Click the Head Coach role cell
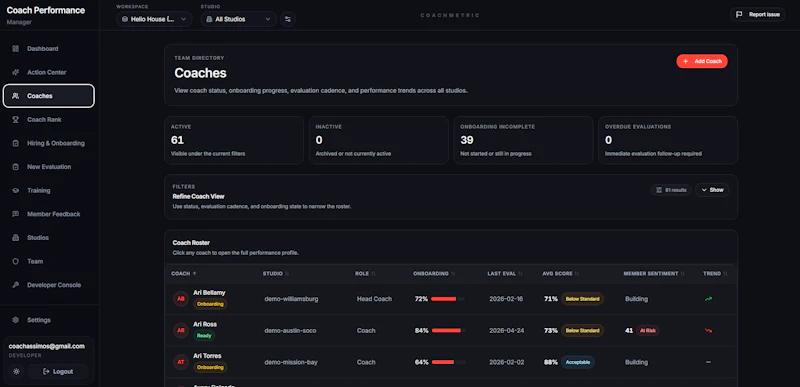 (374, 299)
